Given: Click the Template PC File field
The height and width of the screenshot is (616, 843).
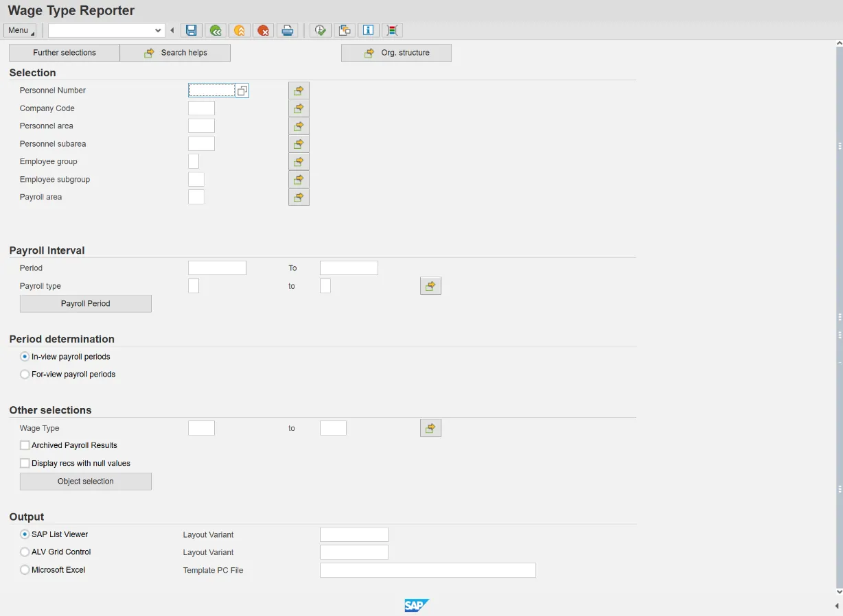Looking at the screenshot, I should 428,570.
